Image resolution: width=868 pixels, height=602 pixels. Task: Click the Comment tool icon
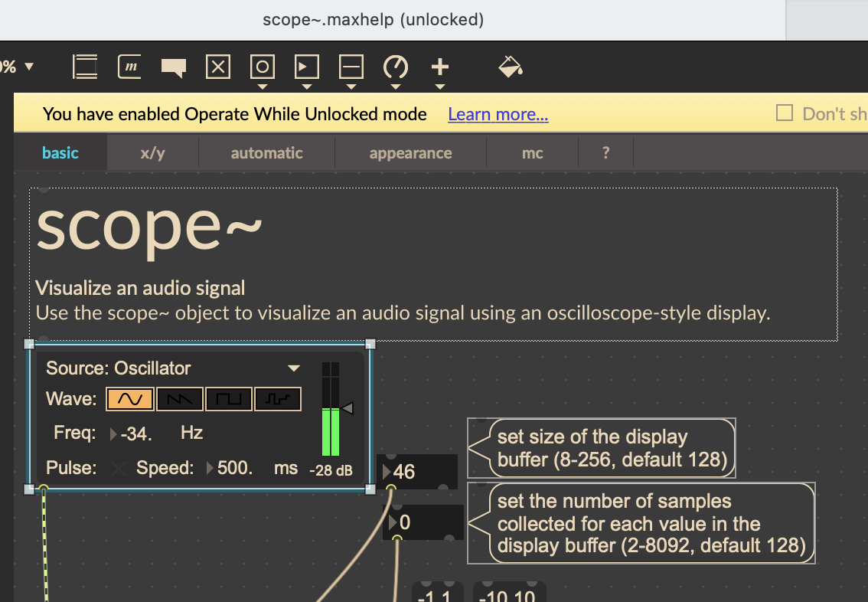174,68
